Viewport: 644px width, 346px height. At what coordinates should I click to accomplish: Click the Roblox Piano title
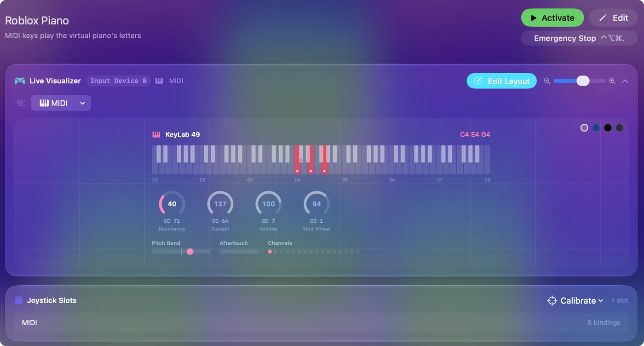click(x=37, y=21)
